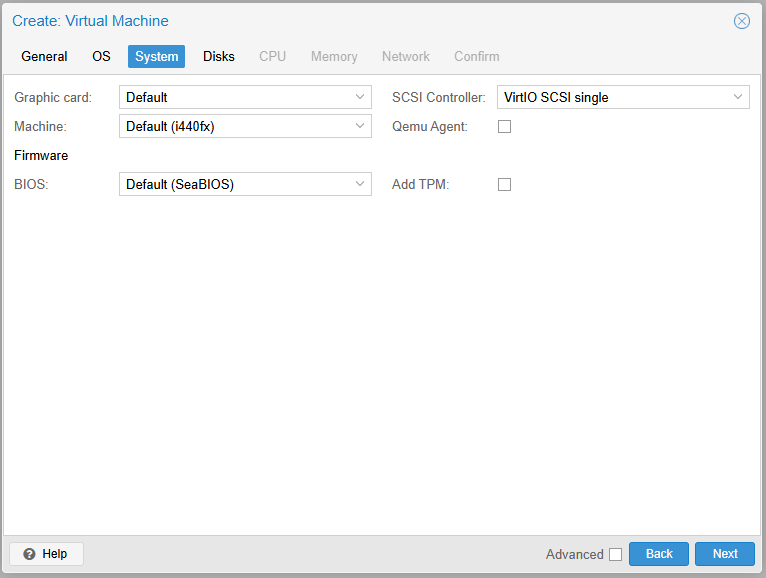766x578 pixels.
Task: Open the Disks tab
Action: [219, 57]
